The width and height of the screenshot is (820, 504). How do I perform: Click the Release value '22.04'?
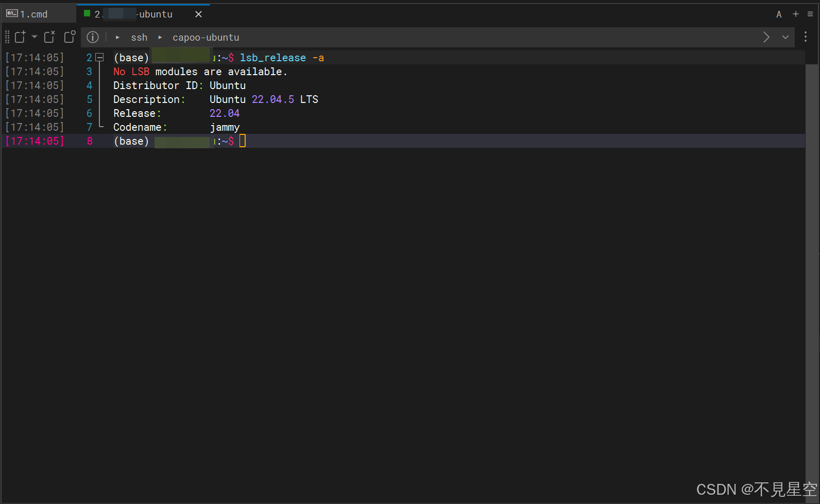(225, 113)
